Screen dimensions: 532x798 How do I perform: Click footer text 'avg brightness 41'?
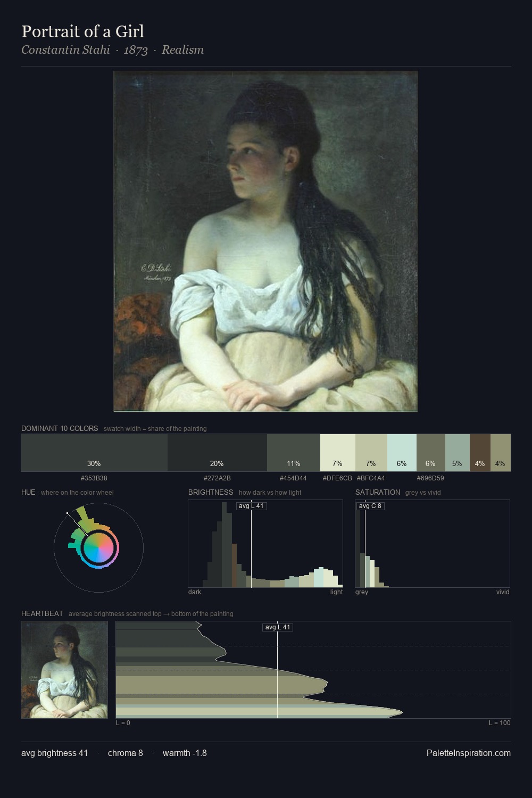pos(54,753)
